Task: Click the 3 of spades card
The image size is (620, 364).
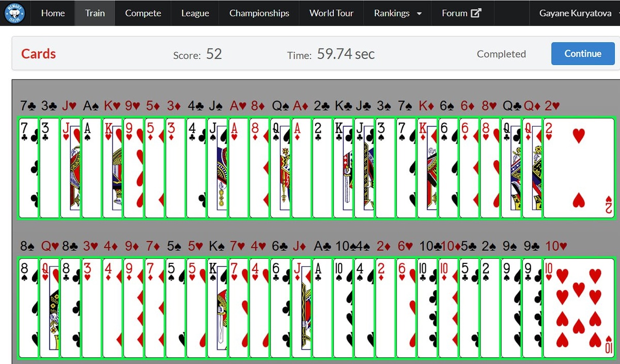Action: (385, 168)
